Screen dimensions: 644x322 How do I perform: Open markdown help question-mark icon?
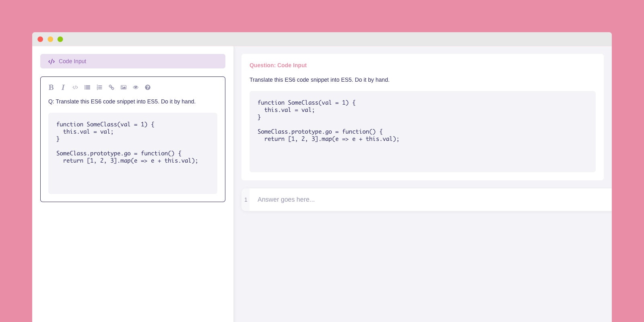pos(148,87)
